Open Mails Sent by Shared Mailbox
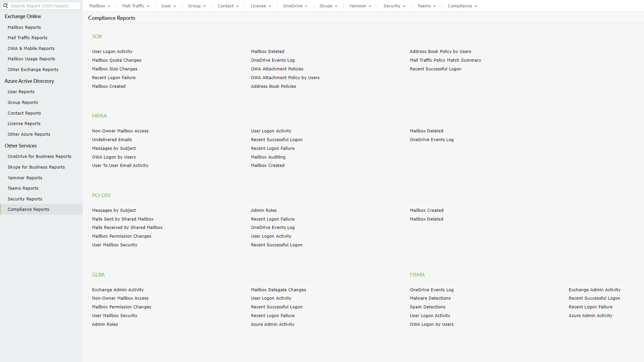Screen dimensions: 644x362 (x=123, y=219)
